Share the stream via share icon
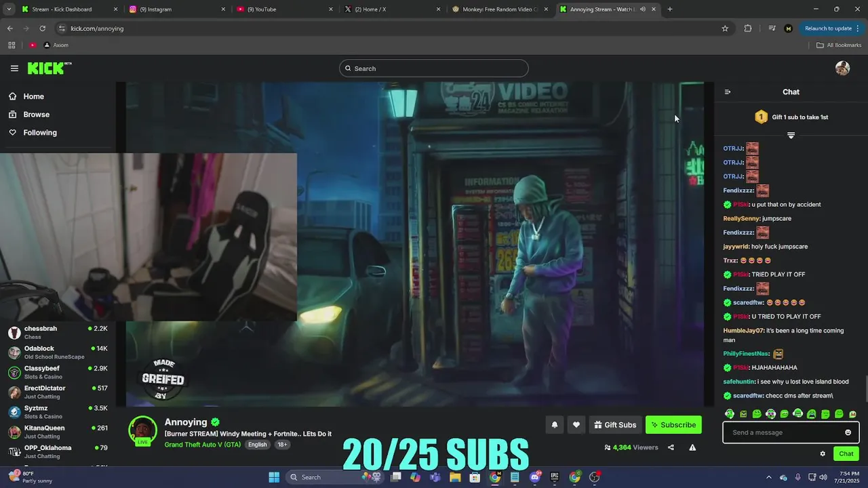This screenshot has width=868, height=488. 671,447
